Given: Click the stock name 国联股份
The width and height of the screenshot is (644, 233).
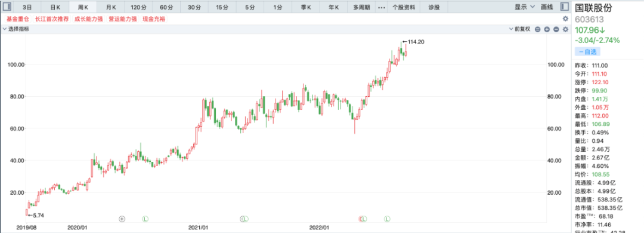Looking at the screenshot, I should tap(593, 8).
